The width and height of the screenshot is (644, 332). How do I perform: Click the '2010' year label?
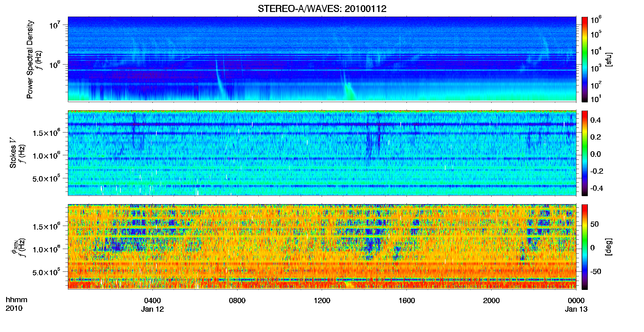[x=14, y=308]
